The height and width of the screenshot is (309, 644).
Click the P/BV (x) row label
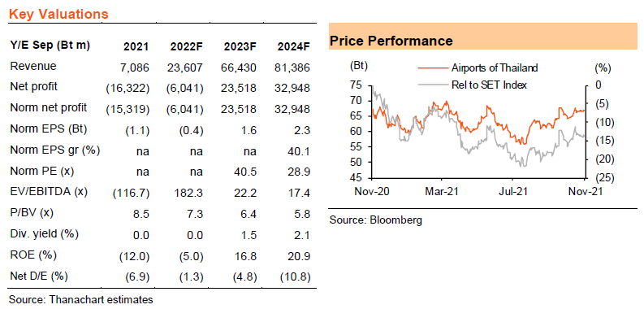coord(31,213)
